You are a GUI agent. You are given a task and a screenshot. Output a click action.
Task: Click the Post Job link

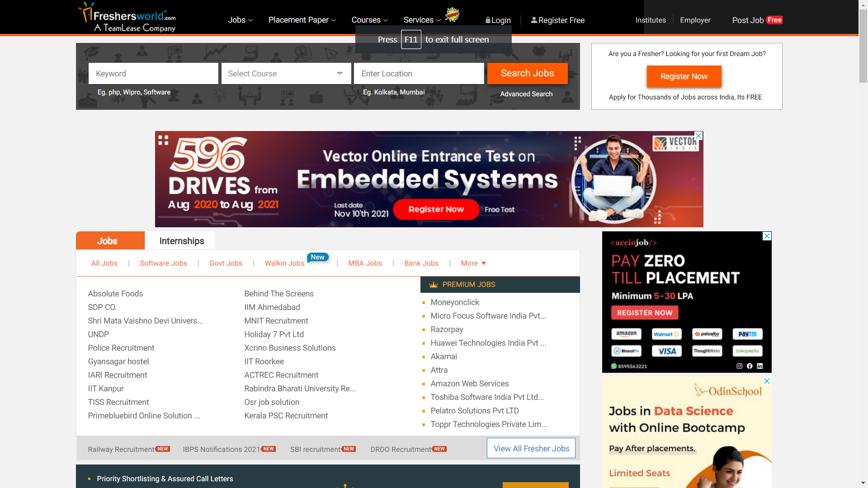click(x=748, y=20)
